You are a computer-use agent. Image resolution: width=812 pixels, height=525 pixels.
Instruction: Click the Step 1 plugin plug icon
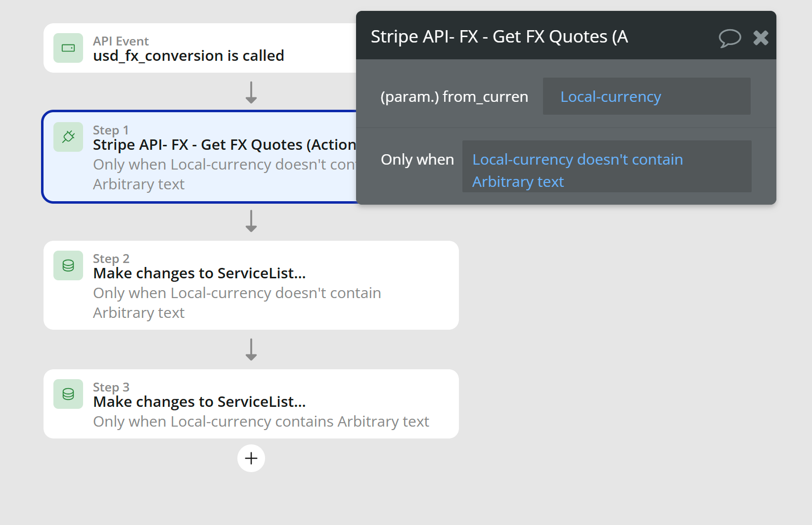(x=68, y=137)
